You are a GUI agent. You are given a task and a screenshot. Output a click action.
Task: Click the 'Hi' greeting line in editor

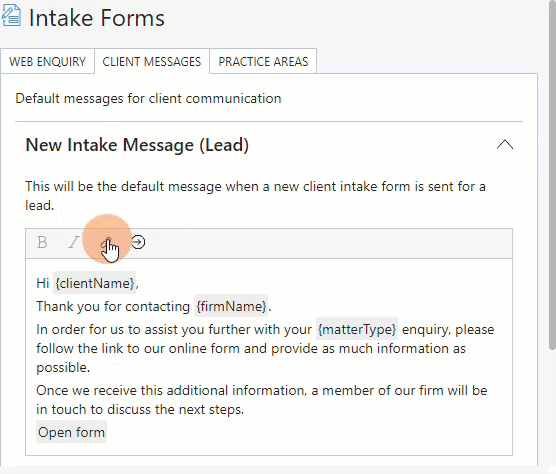[x=87, y=283]
